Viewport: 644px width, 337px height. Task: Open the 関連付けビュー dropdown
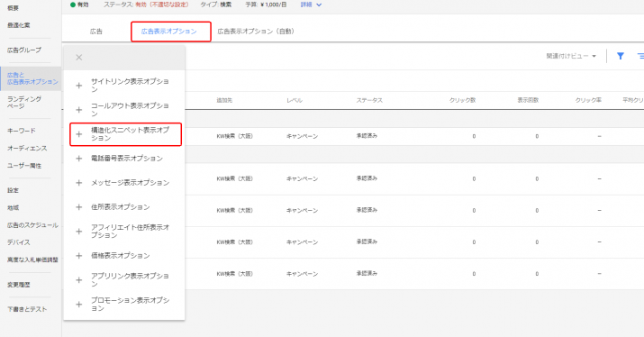point(571,56)
